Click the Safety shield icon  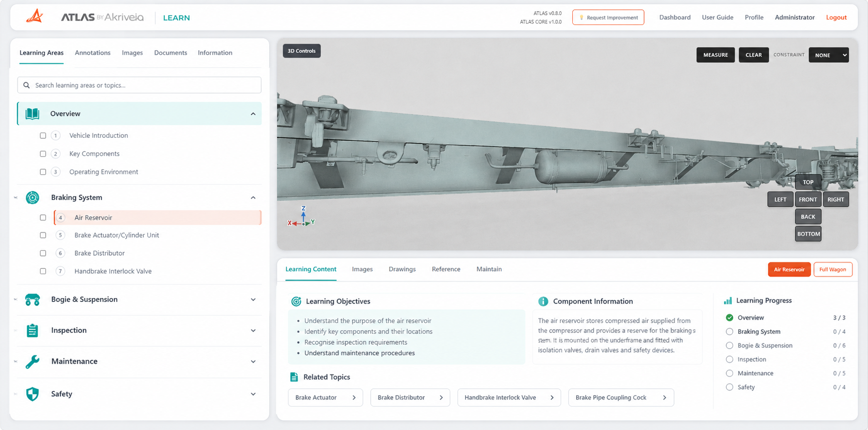[33, 394]
